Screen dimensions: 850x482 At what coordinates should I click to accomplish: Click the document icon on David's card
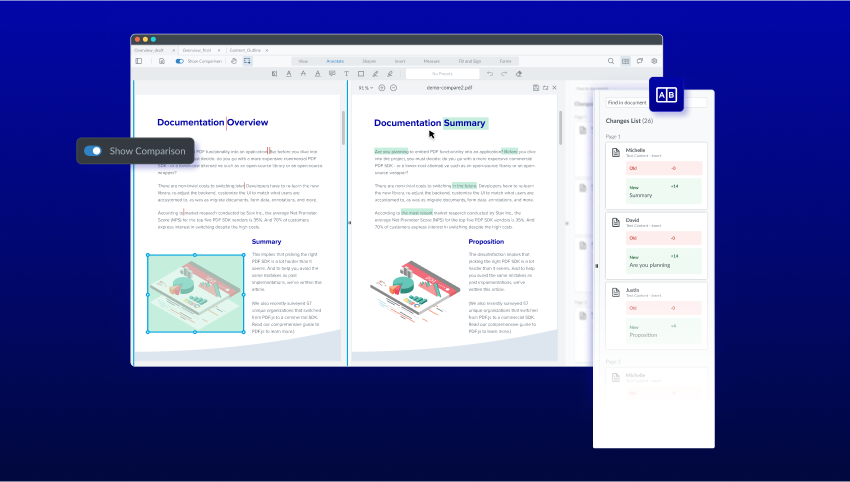point(616,222)
